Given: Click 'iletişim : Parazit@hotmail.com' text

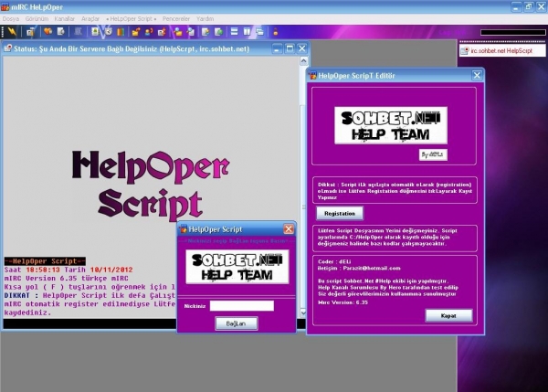Looking at the screenshot, I should click(359, 269).
